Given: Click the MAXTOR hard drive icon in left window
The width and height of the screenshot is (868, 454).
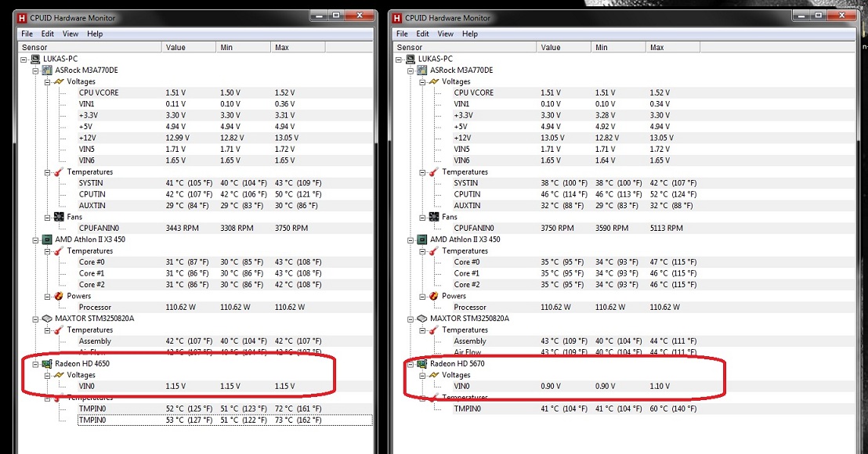Looking at the screenshot, I should coord(47,319).
